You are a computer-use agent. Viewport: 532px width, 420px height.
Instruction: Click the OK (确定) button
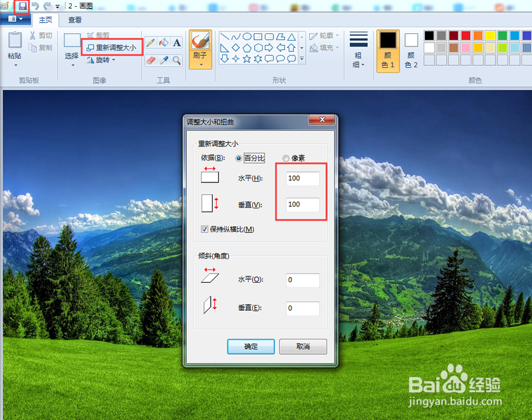(251, 346)
